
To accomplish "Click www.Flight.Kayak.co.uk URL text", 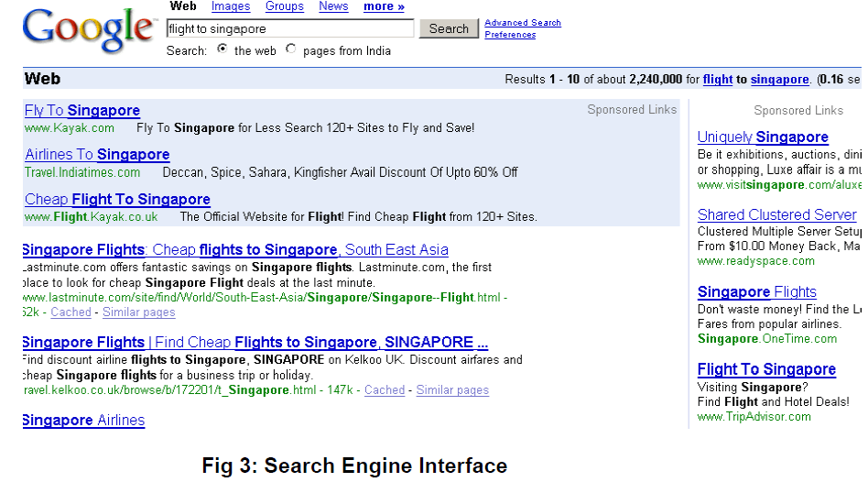I will tap(92, 216).
